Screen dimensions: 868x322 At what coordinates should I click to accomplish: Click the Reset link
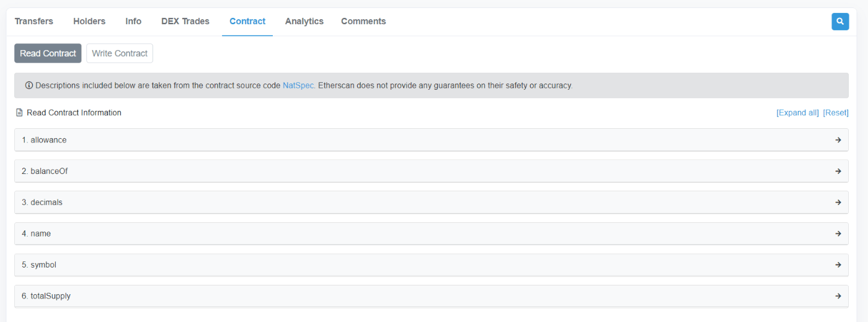coord(836,113)
